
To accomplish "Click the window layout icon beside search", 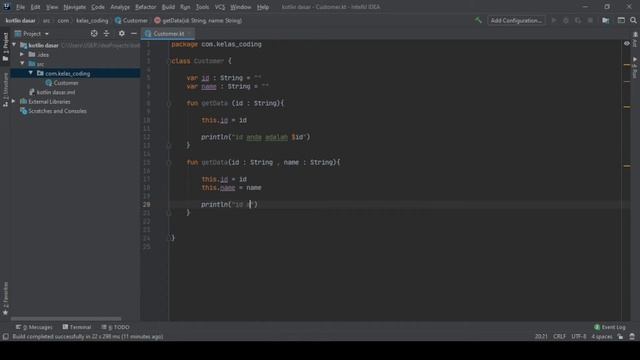I will coord(621,20).
